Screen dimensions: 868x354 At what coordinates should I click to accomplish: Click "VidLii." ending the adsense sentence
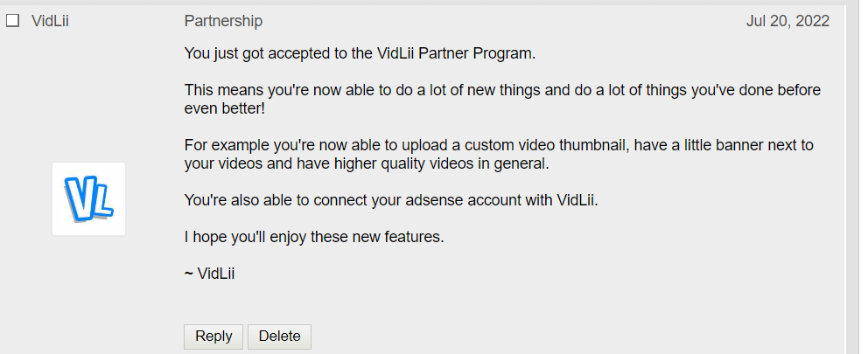coord(577,200)
